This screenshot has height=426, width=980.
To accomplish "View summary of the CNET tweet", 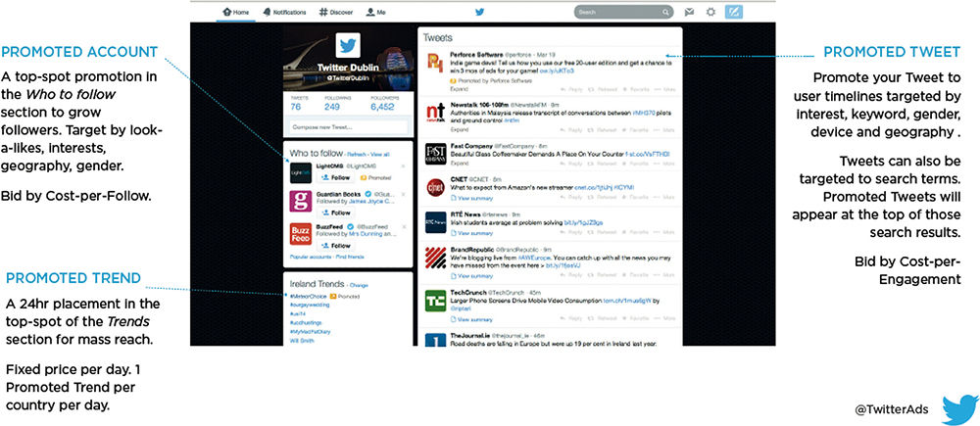I will click(x=471, y=198).
